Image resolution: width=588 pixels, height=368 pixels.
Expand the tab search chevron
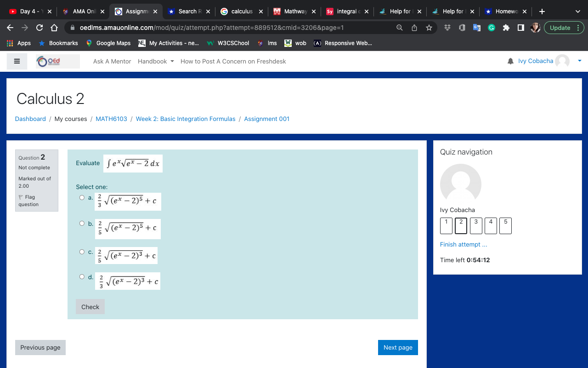click(x=578, y=11)
